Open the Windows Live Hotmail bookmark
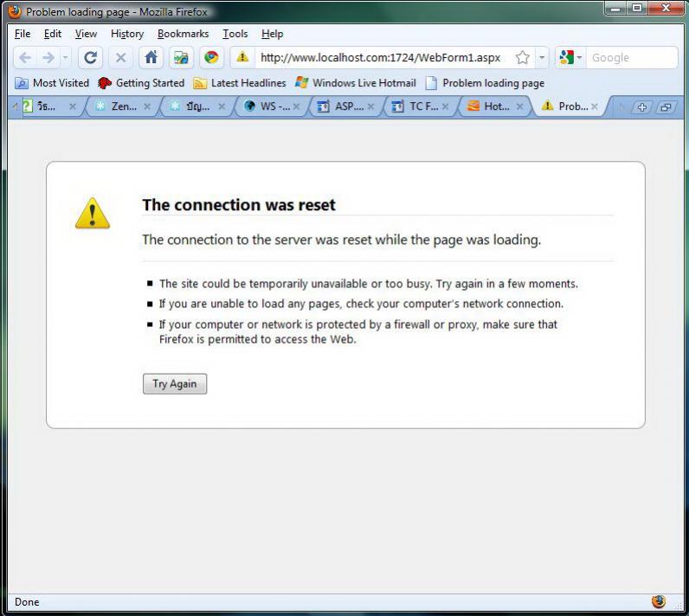 click(355, 83)
